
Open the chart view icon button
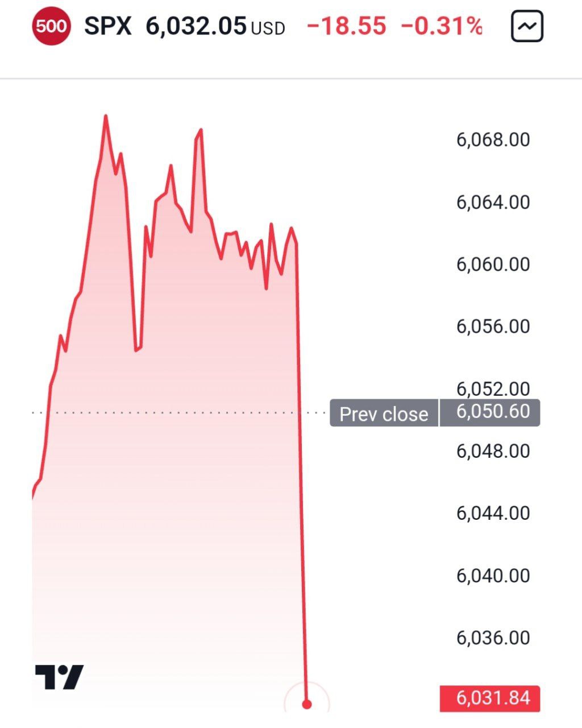(x=527, y=26)
